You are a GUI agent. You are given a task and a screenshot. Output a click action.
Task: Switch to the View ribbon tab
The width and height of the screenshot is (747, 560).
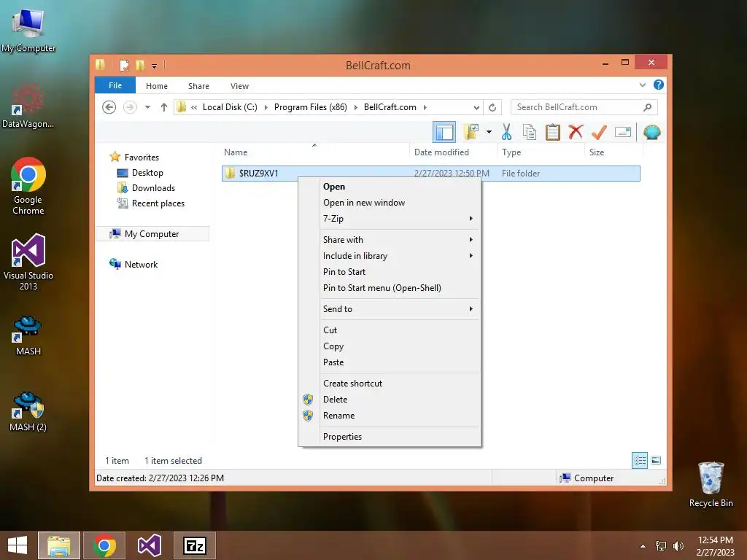click(239, 86)
